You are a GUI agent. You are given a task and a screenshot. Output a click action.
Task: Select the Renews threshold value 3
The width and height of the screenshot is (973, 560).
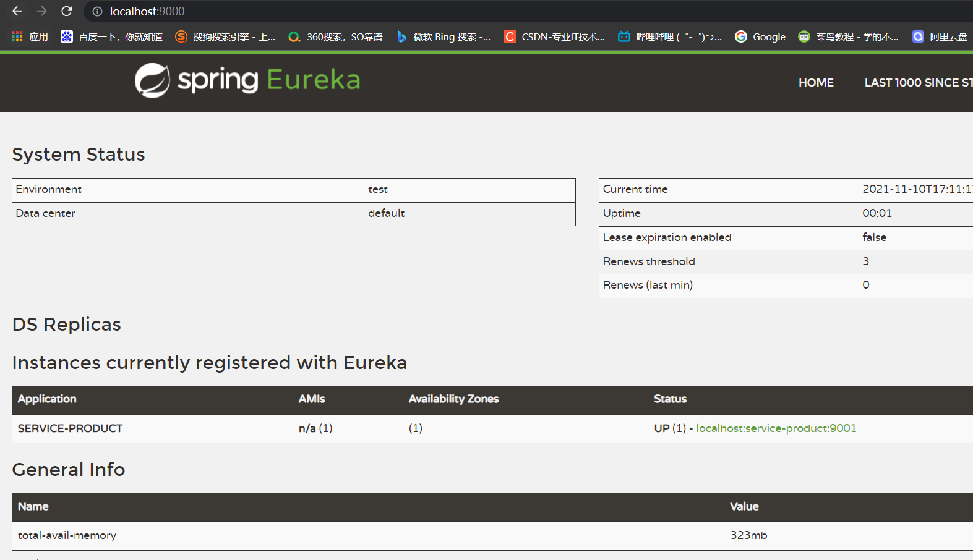(x=865, y=261)
